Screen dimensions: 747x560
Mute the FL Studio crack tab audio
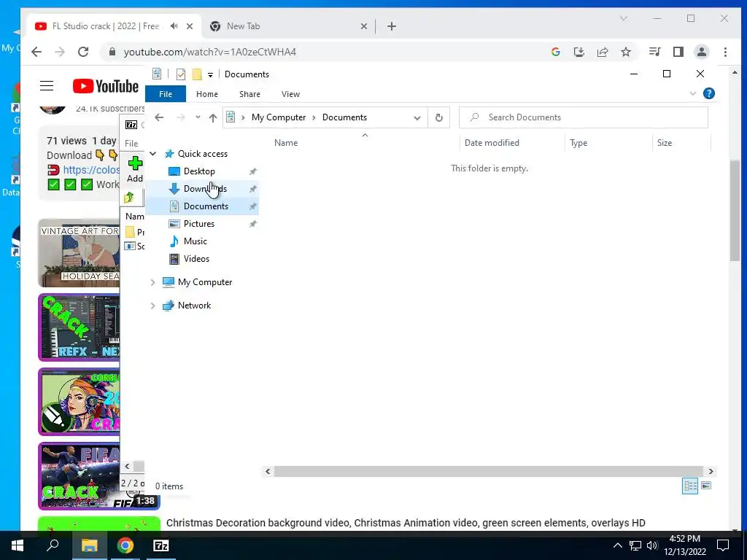pos(174,26)
